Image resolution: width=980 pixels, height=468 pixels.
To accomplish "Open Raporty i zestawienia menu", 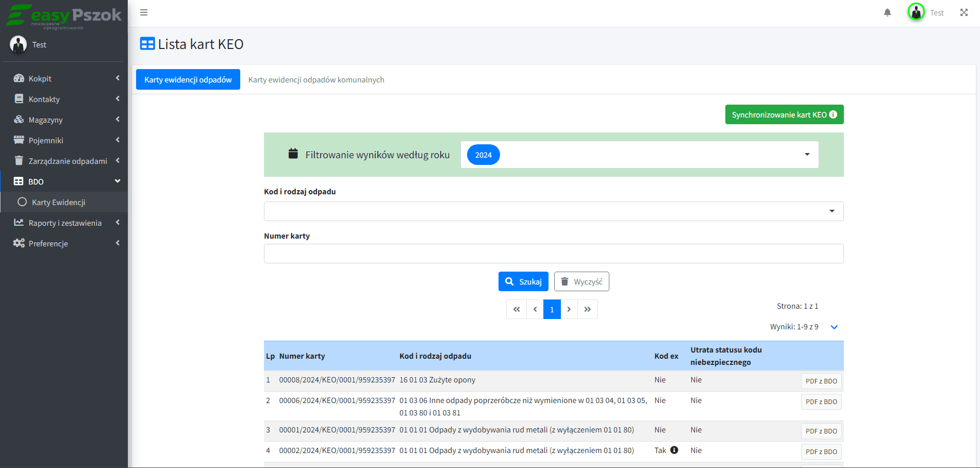I will click(65, 223).
